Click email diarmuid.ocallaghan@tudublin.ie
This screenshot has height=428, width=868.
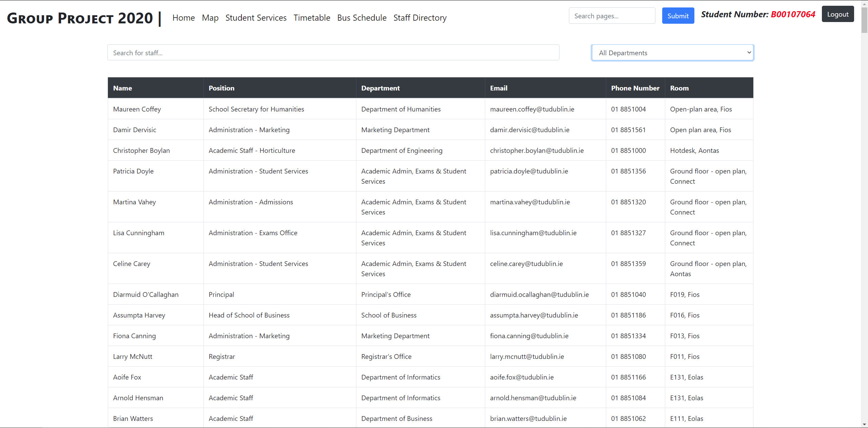coord(539,294)
